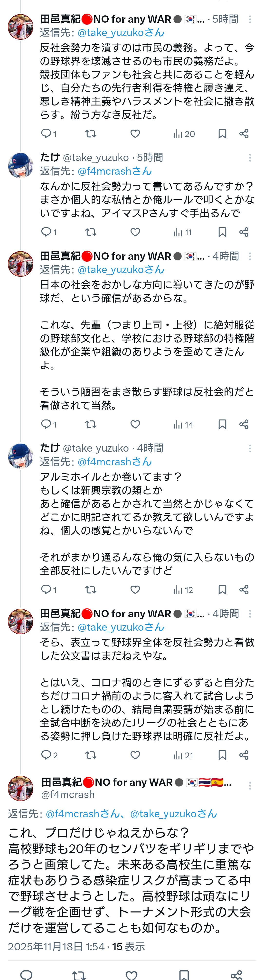The height and width of the screenshot is (980, 263).
Task: Open たけ's avatar on the 5時間 reply
Action: pos(20,165)
